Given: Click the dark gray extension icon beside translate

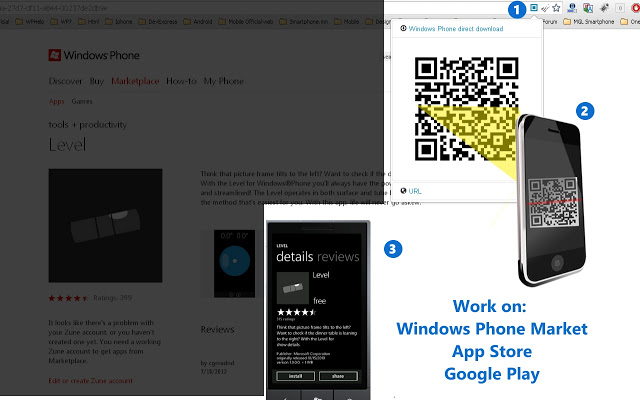Looking at the screenshot, I should point(604,8).
